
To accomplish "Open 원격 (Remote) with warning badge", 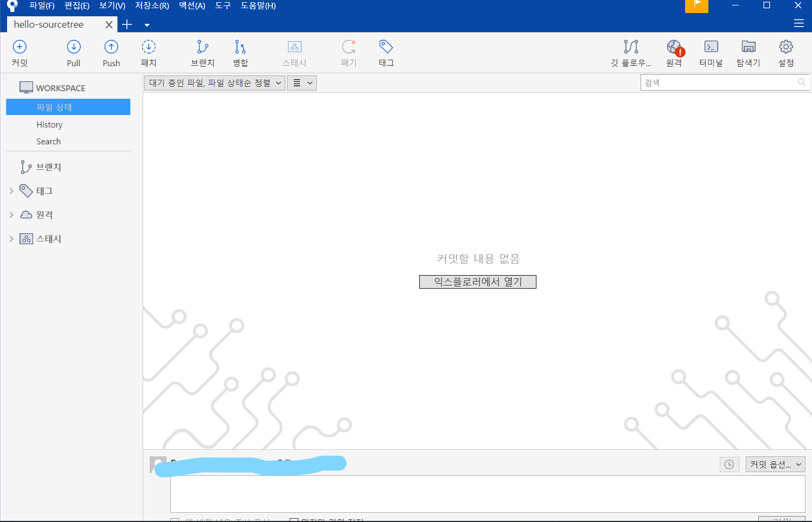I will coord(674,53).
